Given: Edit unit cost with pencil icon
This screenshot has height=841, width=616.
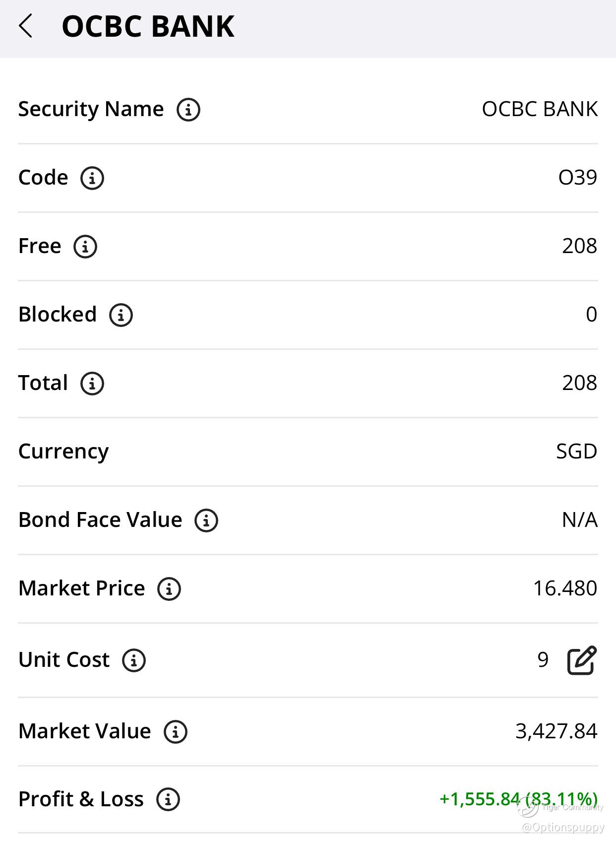Looking at the screenshot, I should point(581,660).
